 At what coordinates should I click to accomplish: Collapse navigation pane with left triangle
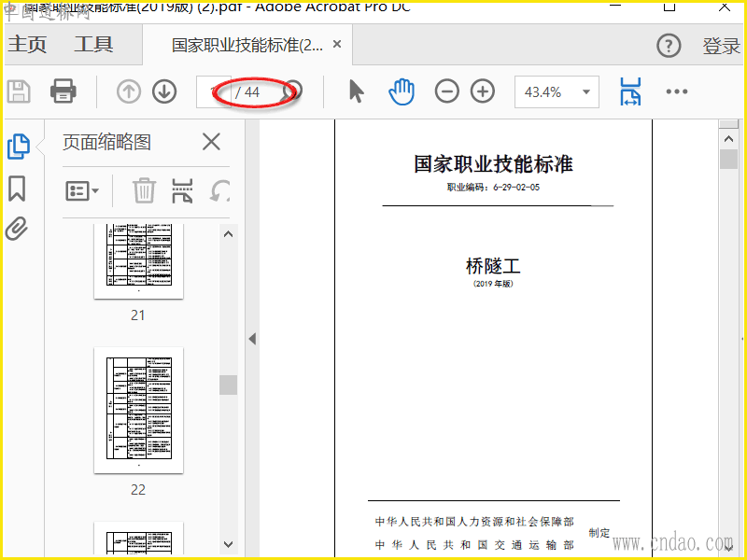[x=252, y=339]
